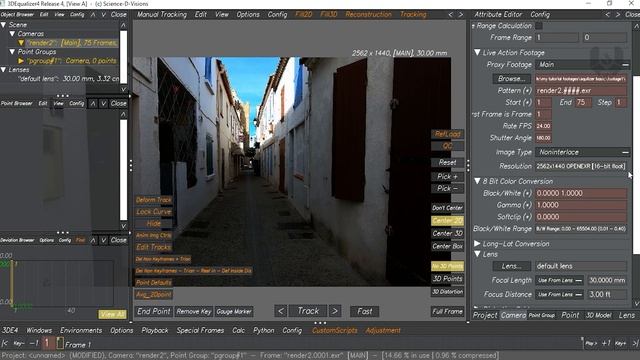Viewport: 640px width, 360px height.
Task: Toggle No 3D Points display
Action: pos(447,266)
